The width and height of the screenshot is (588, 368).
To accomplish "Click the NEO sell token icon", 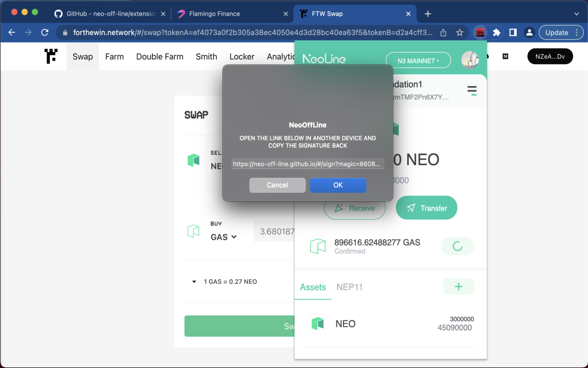I will (x=193, y=160).
